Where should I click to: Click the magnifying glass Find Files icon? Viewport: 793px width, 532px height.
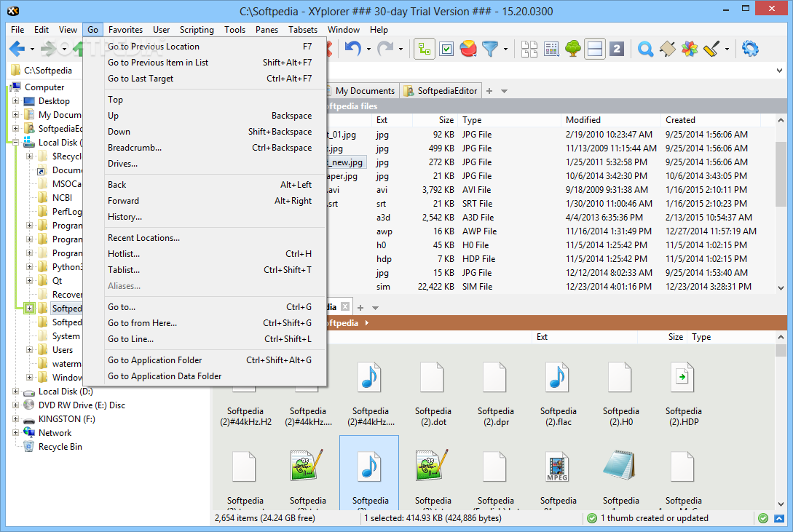tap(645, 49)
